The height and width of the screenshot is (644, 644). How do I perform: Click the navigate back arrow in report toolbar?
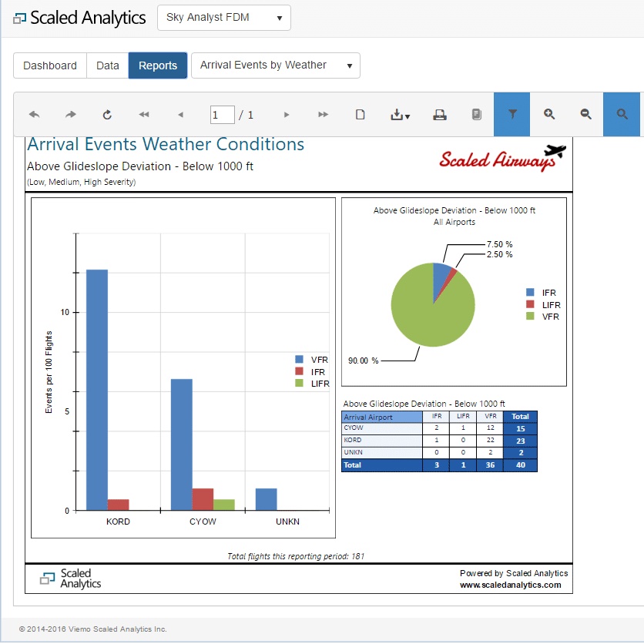[x=34, y=115]
